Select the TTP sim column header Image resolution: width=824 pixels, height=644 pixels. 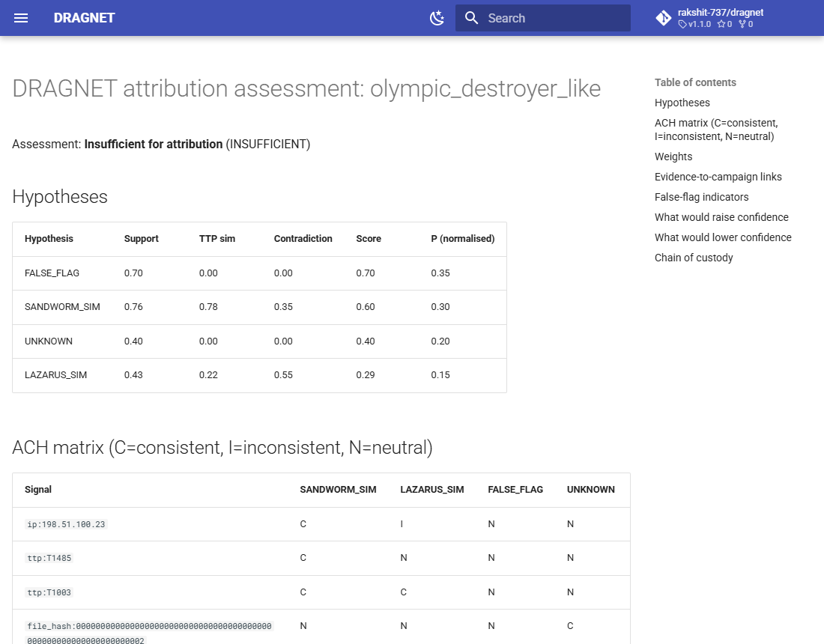point(217,238)
